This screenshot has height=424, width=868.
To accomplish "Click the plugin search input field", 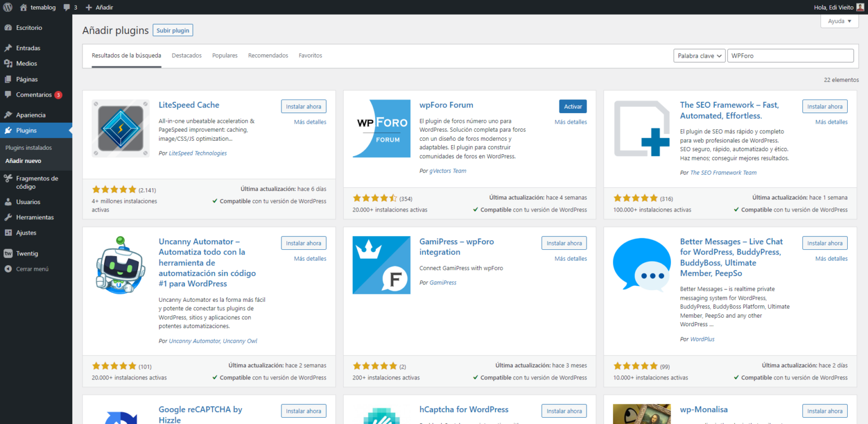I will pyautogui.click(x=790, y=55).
